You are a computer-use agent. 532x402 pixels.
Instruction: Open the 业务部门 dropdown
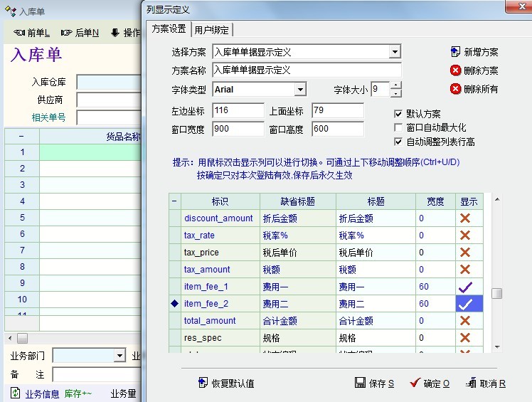(x=120, y=355)
